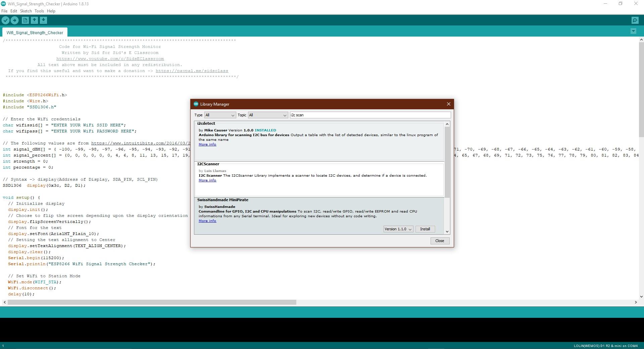Click the 'by Luis Llamas' author text

[x=212, y=171]
